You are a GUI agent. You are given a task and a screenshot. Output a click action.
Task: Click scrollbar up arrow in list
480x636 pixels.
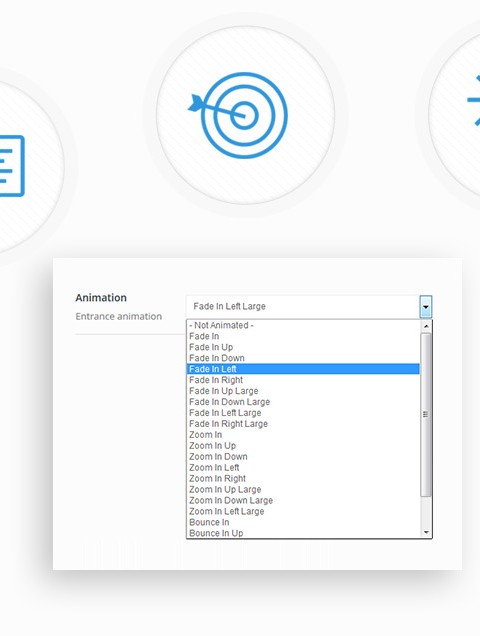coord(426,326)
